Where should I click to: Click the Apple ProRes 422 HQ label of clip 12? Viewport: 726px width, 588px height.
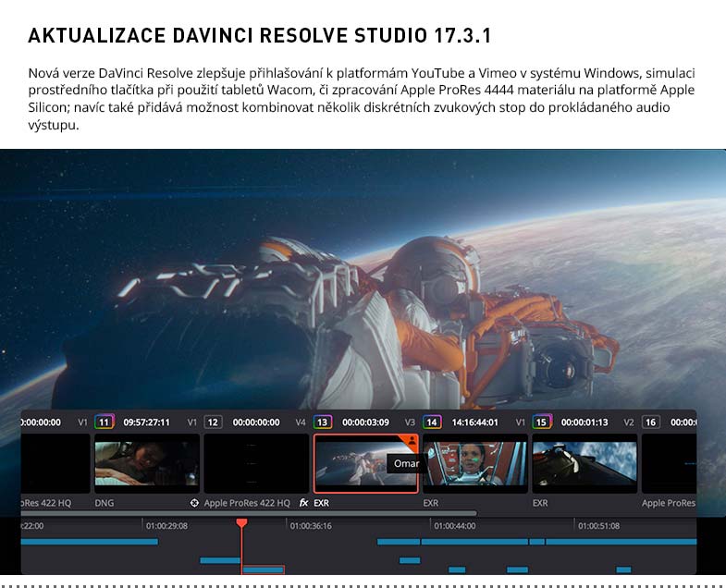click(x=247, y=503)
